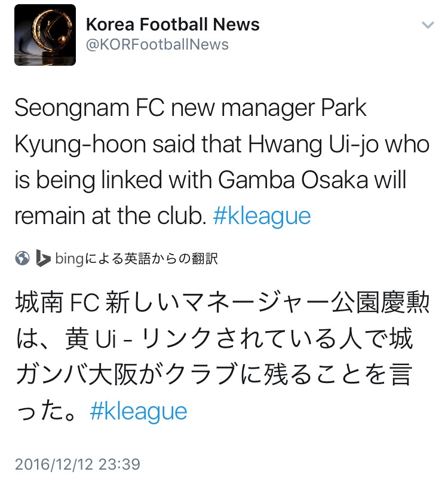Open #kleague hashtag in the Japanese translation
448x478 pixels.
click(139, 412)
